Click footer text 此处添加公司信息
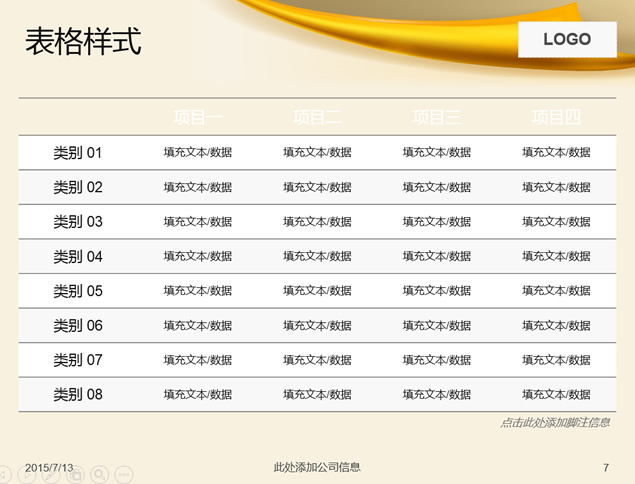The width and height of the screenshot is (635, 484). coord(317,467)
